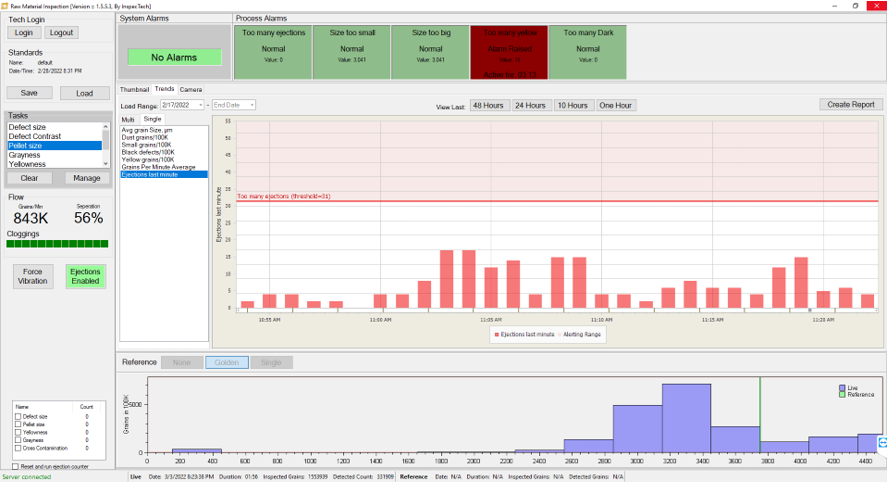Switch to the Multi tab

[x=128, y=119]
